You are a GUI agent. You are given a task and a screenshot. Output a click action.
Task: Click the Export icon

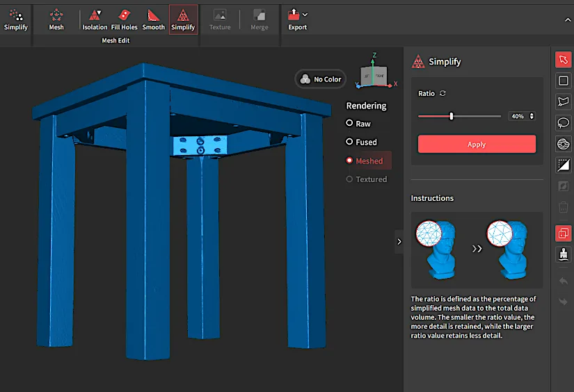tap(294, 15)
